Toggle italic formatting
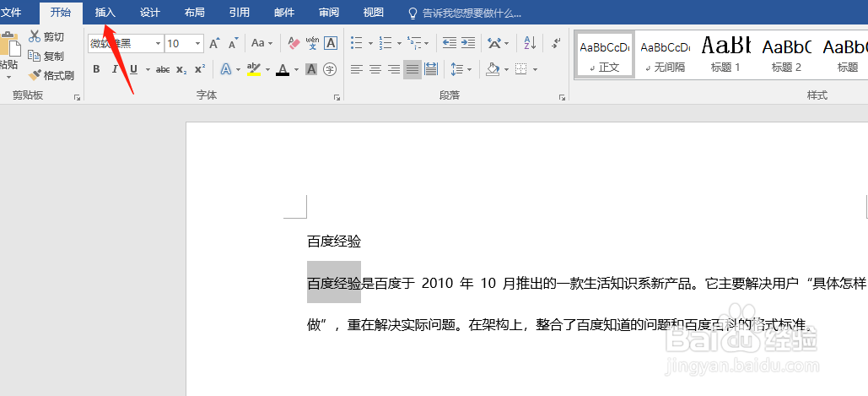This screenshot has height=396, width=868. coord(115,69)
